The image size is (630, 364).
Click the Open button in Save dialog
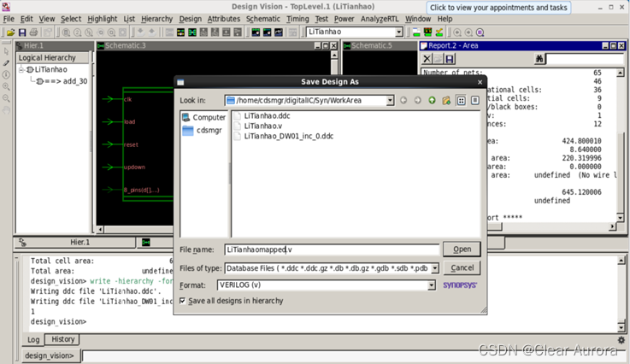click(462, 250)
